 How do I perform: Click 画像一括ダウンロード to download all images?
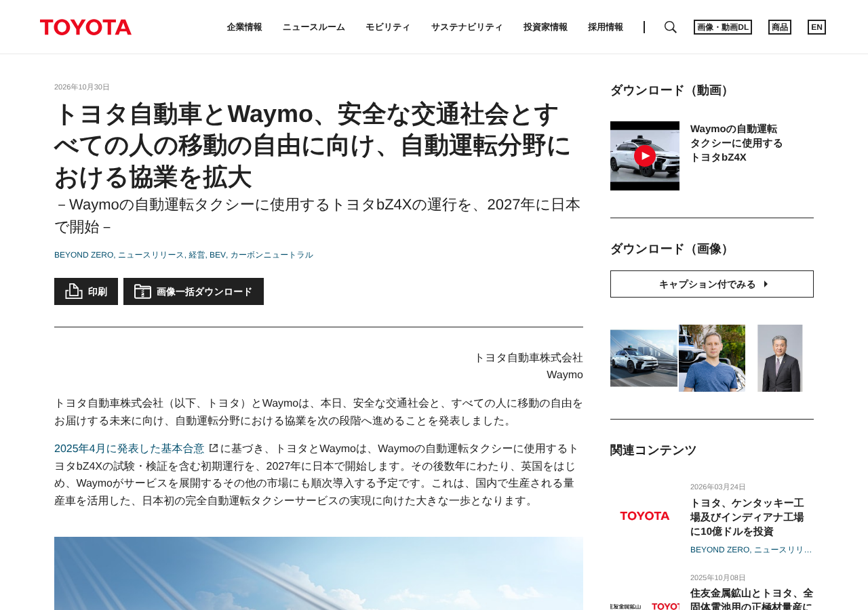[193, 291]
